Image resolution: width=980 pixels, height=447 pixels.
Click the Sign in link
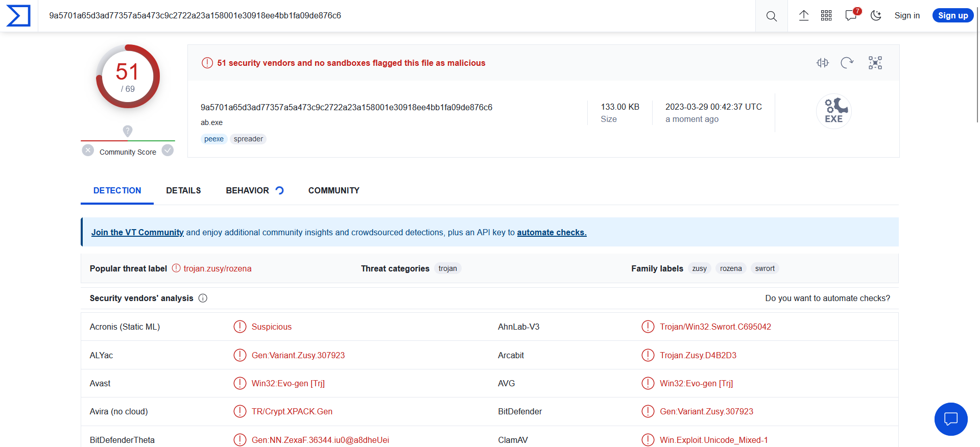(x=907, y=16)
